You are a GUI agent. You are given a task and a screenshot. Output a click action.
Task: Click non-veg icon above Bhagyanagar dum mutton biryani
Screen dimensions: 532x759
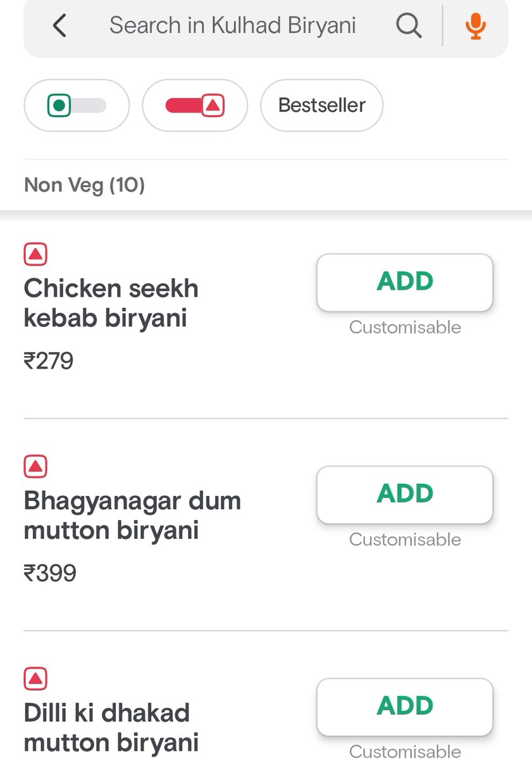[36, 467]
